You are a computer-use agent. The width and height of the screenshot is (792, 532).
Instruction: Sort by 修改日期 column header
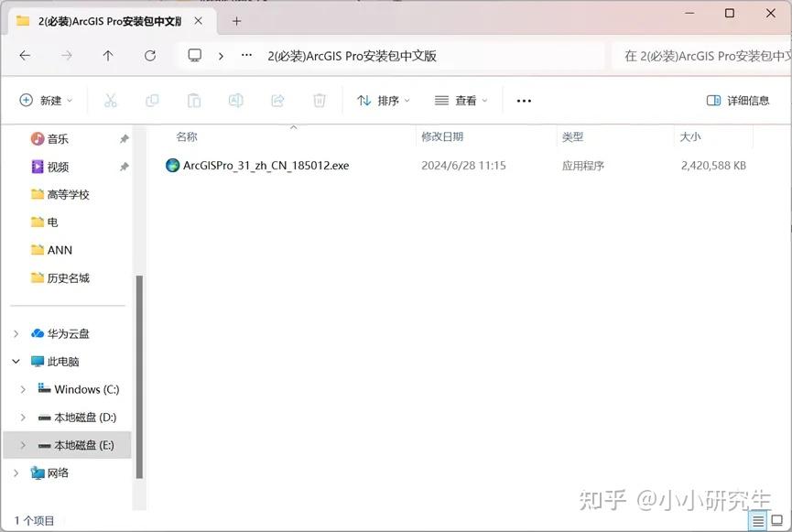click(442, 136)
